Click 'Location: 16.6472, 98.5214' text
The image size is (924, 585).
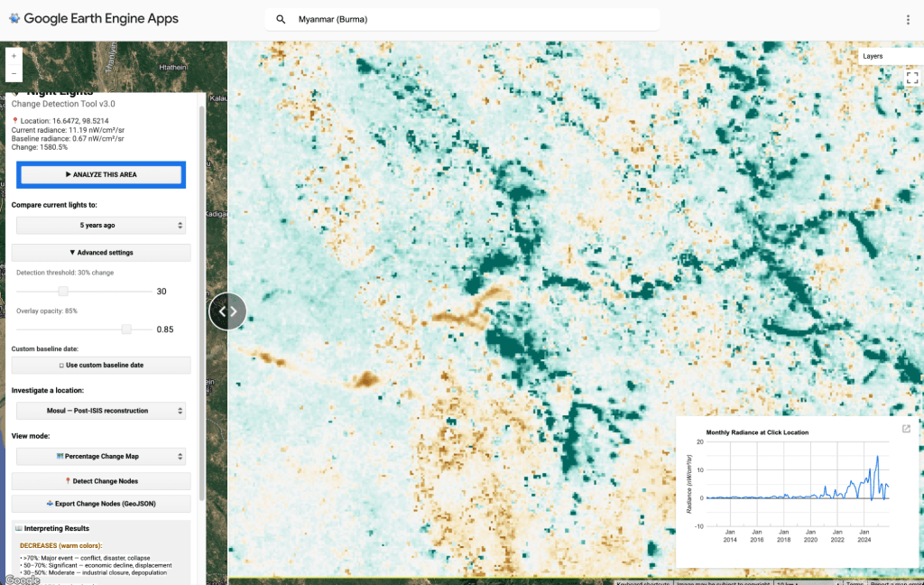[64, 121]
